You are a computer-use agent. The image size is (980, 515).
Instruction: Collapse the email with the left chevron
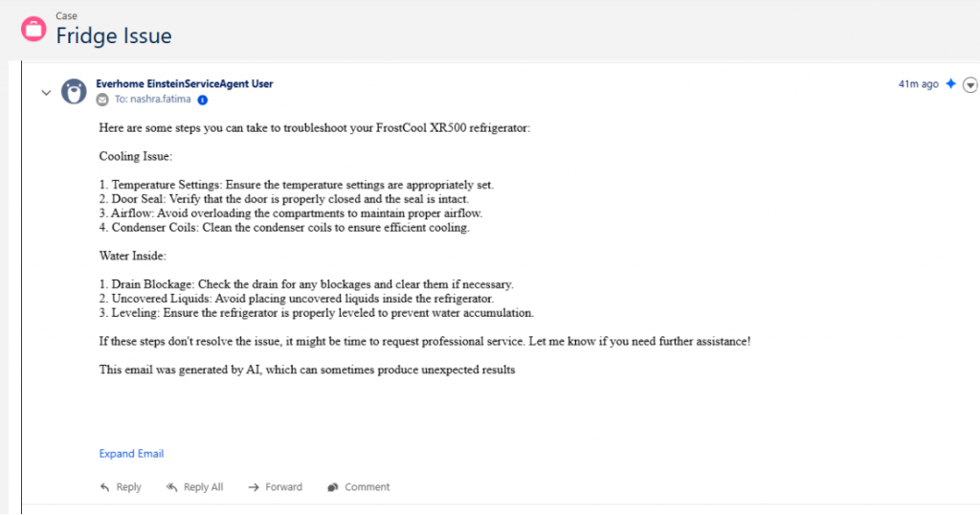coord(45,93)
